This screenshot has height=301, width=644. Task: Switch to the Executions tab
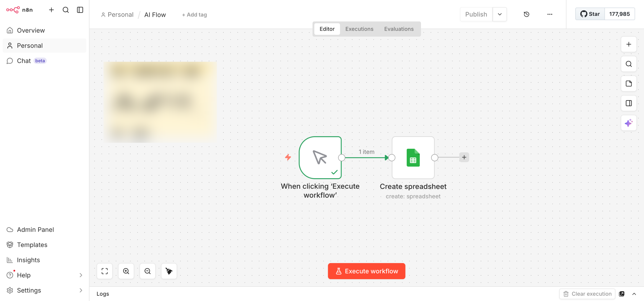click(x=359, y=29)
